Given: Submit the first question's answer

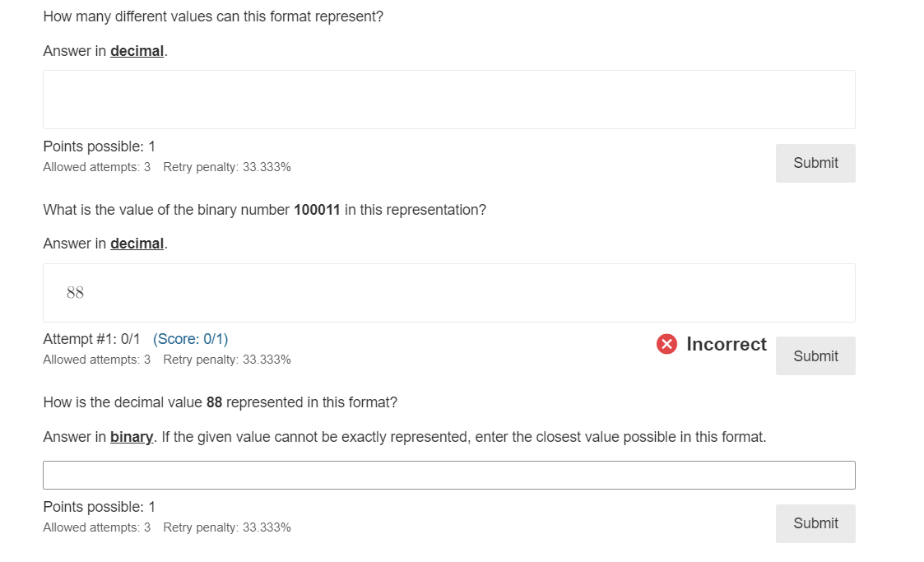Looking at the screenshot, I should (x=815, y=163).
